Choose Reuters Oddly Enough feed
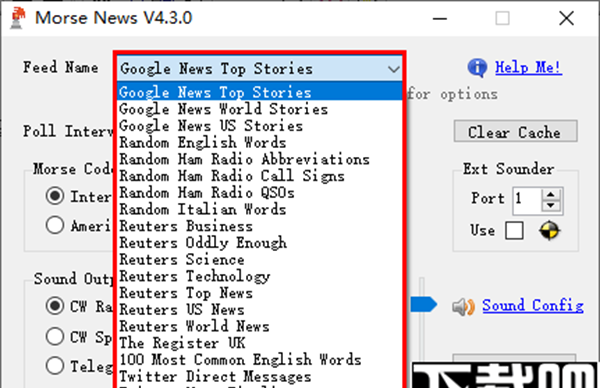Viewport: 600px width, 388px height. (259, 243)
